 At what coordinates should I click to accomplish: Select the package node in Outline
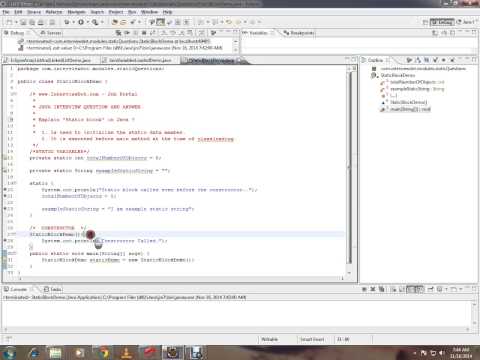click(x=419, y=69)
